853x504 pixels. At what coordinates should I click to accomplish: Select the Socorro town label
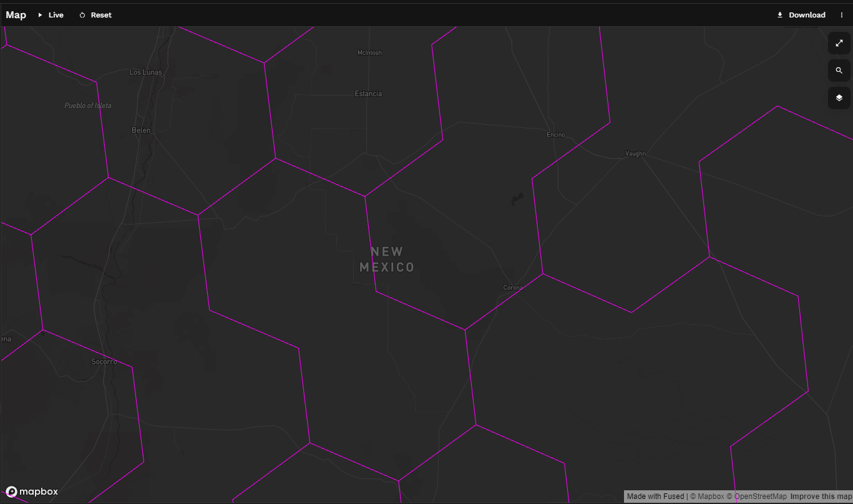[104, 362]
